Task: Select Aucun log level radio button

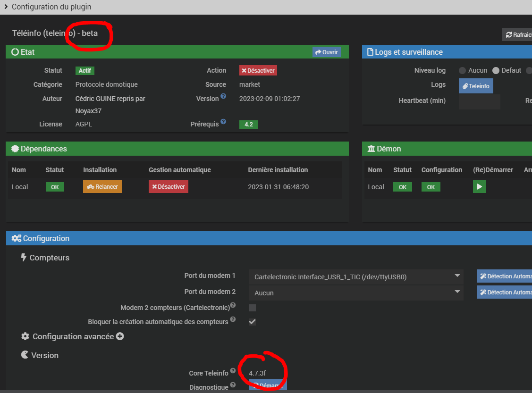Action: tap(462, 70)
